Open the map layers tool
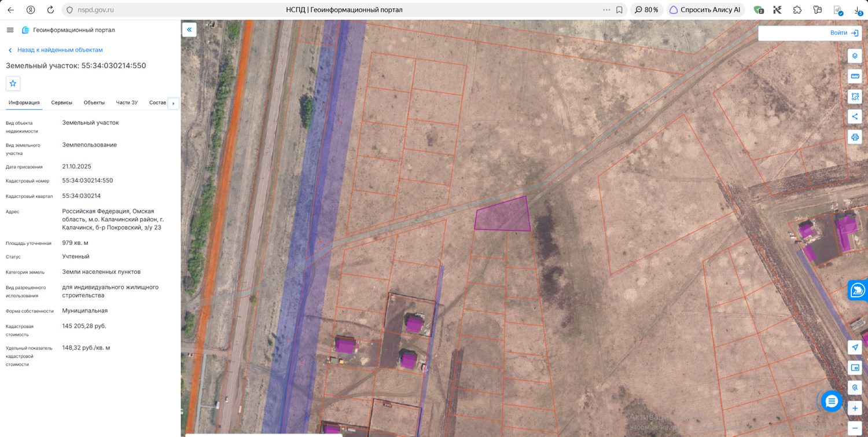The width and height of the screenshot is (868, 437). pyautogui.click(x=855, y=56)
